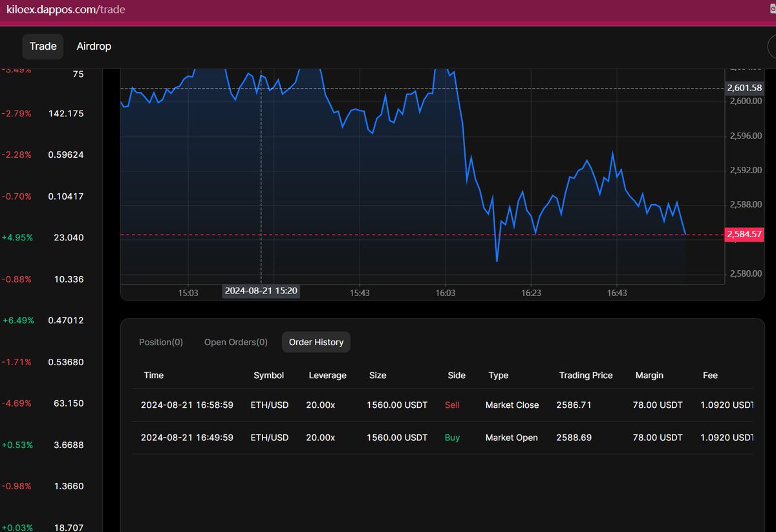Open the Airdrop tab
This screenshot has width=776, height=532.
94,47
